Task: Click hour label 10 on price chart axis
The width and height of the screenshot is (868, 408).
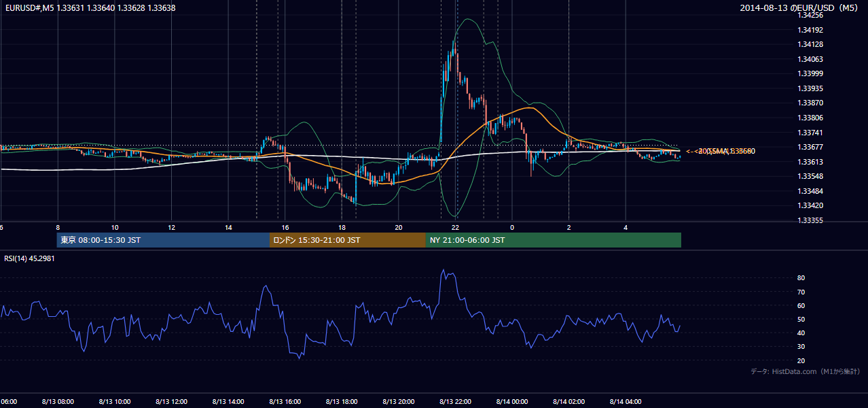Action: 115,227
